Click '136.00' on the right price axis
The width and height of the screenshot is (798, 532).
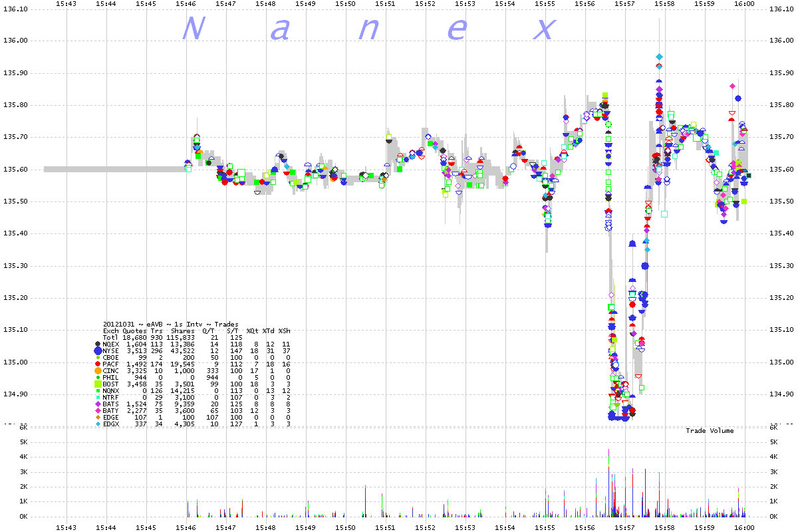click(781, 41)
